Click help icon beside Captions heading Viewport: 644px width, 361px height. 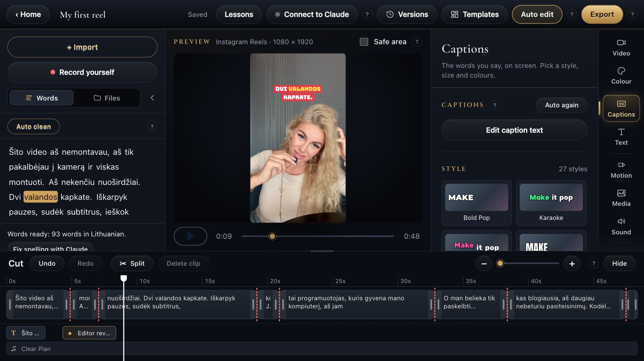495,105
